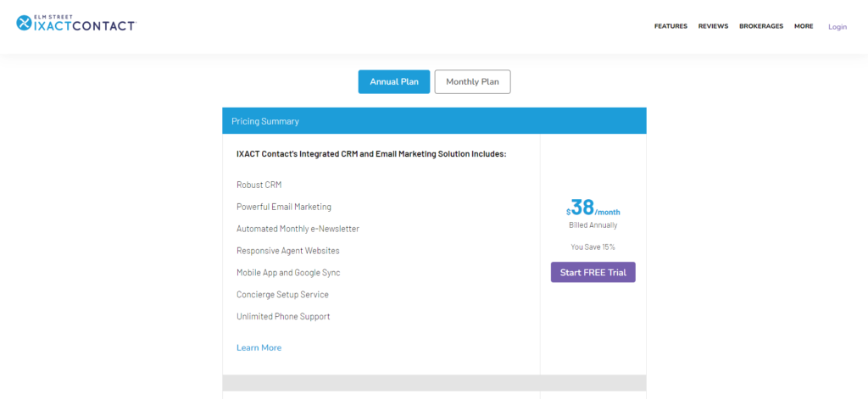This screenshot has width=868, height=399.
Task: Select the Annual Plan tab
Action: [393, 82]
